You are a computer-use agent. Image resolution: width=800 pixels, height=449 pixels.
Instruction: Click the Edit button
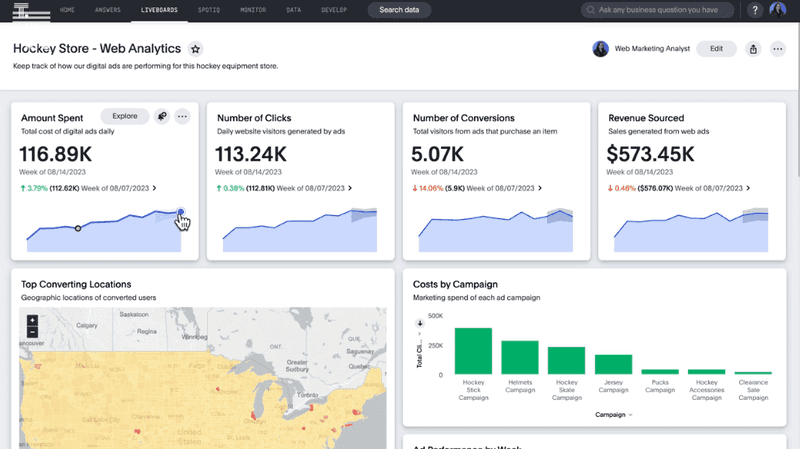tap(716, 49)
